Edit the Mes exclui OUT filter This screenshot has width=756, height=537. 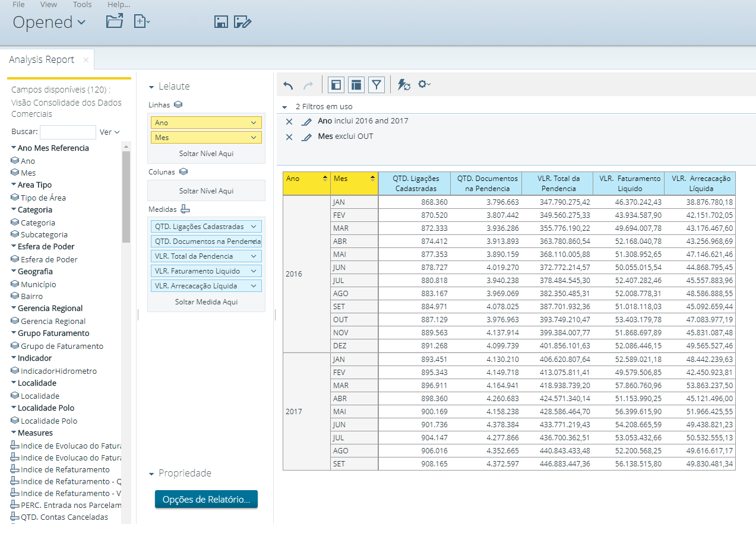tap(306, 137)
